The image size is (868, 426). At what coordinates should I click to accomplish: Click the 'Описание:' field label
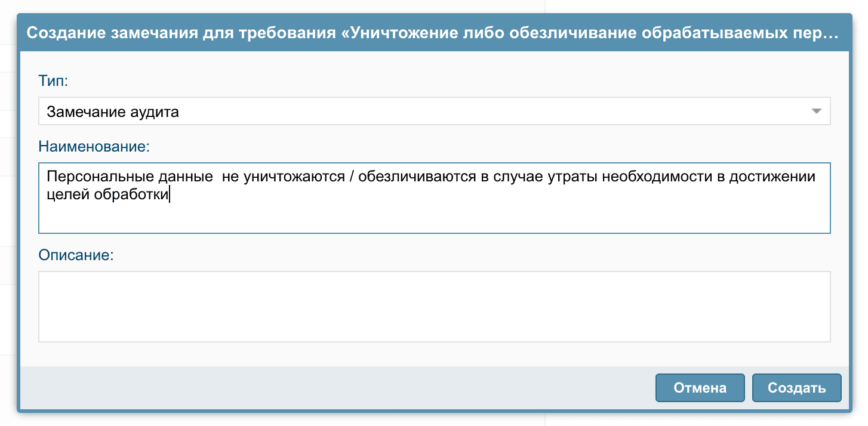click(76, 255)
